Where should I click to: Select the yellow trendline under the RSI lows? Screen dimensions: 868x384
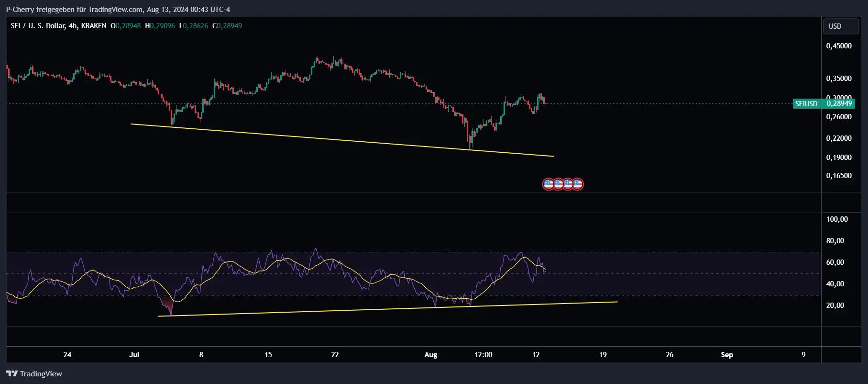[387, 309]
